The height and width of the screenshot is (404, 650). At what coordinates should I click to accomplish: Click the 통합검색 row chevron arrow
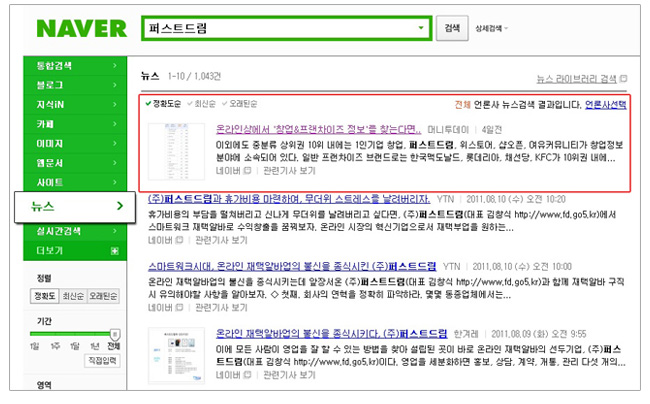[x=115, y=65]
